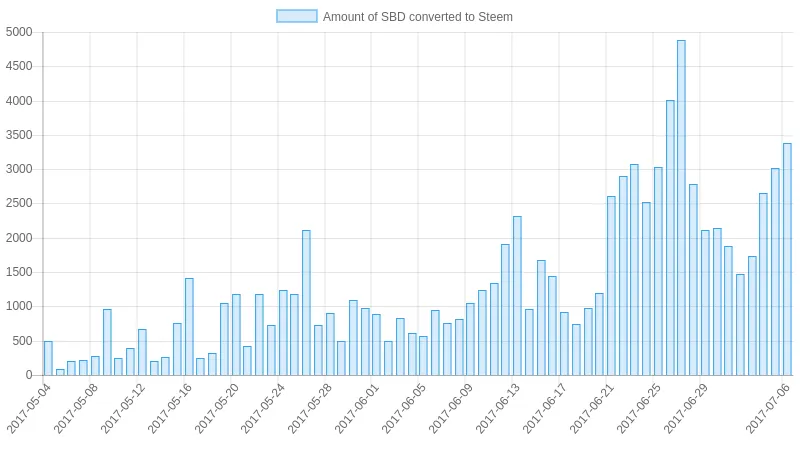
Task: Click the x-axis date 2017-05-16
Action: click(169, 409)
